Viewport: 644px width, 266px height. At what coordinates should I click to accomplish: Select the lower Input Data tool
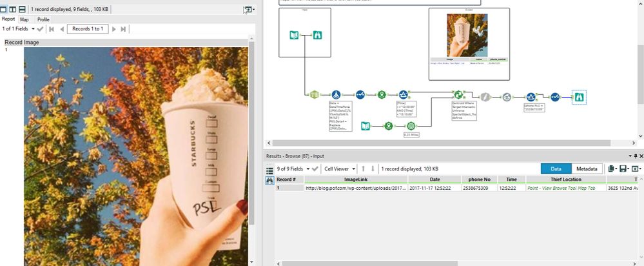(x=366, y=126)
